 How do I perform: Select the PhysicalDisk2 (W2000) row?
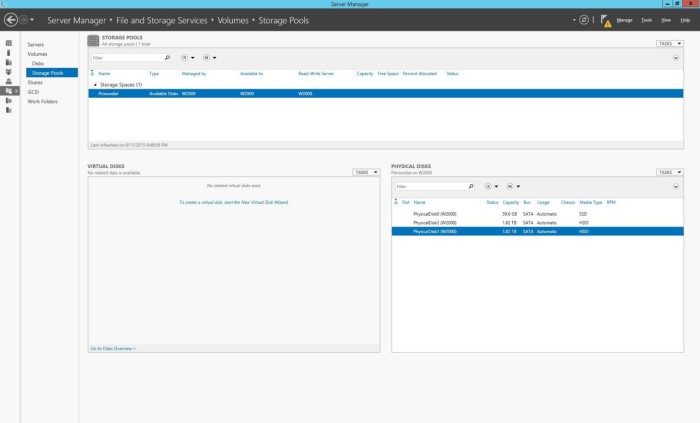(x=538, y=223)
